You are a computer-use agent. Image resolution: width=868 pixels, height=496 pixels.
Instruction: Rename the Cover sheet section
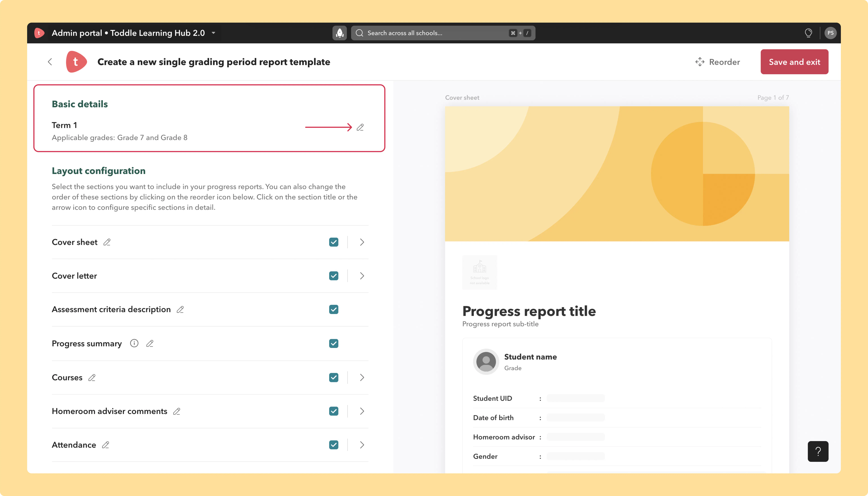tap(107, 242)
